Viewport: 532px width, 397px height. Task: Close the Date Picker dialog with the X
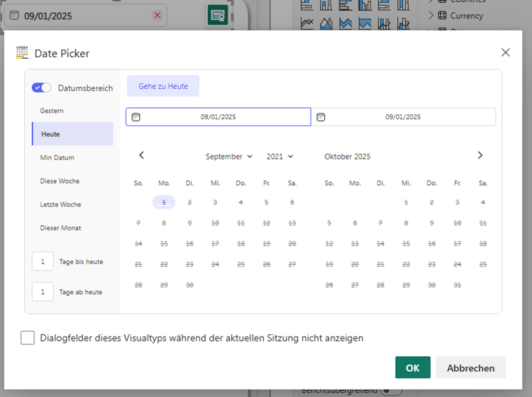(505, 53)
